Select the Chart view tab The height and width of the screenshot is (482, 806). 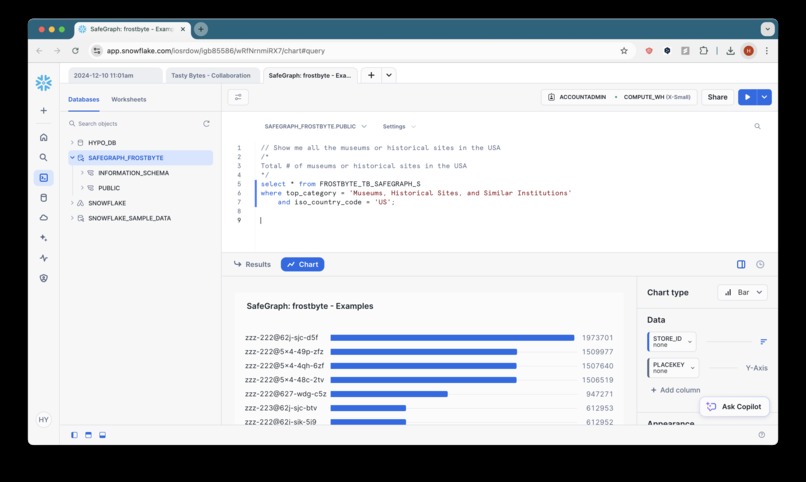302,264
